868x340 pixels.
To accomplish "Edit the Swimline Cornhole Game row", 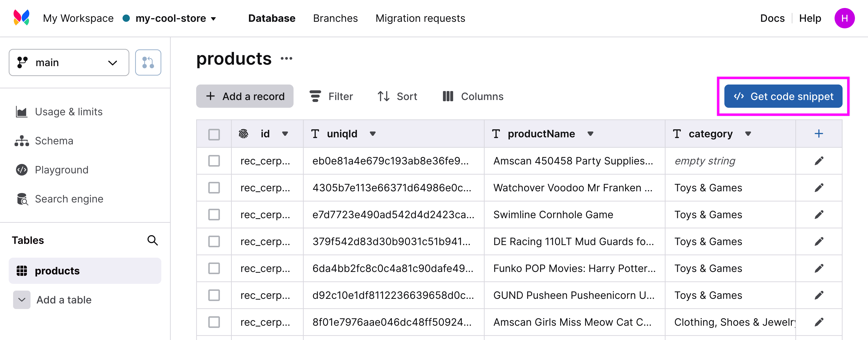I will 819,215.
